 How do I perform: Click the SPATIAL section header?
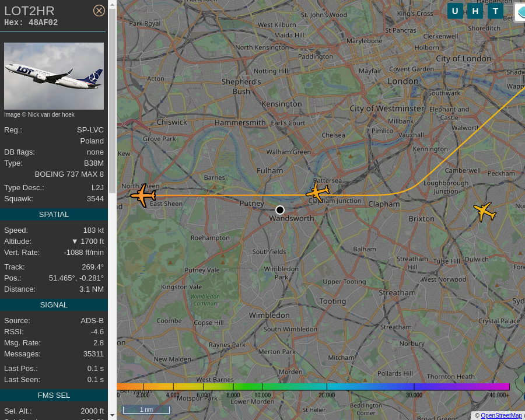pyautogui.click(x=54, y=214)
